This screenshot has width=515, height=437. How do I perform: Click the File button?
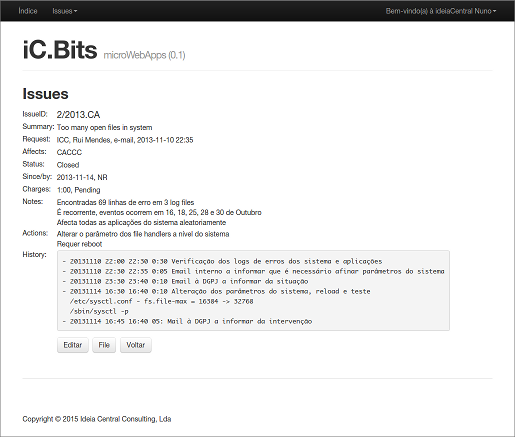(x=104, y=345)
